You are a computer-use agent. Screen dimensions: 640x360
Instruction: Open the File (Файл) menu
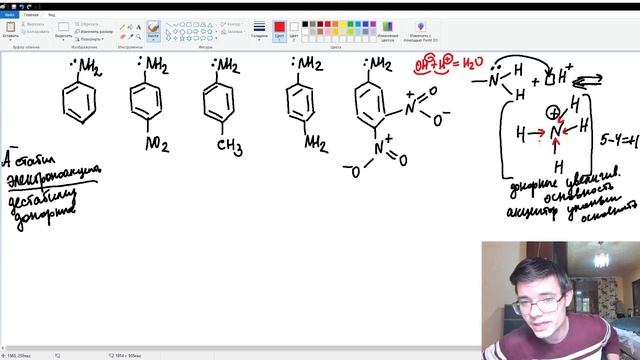click(9, 15)
